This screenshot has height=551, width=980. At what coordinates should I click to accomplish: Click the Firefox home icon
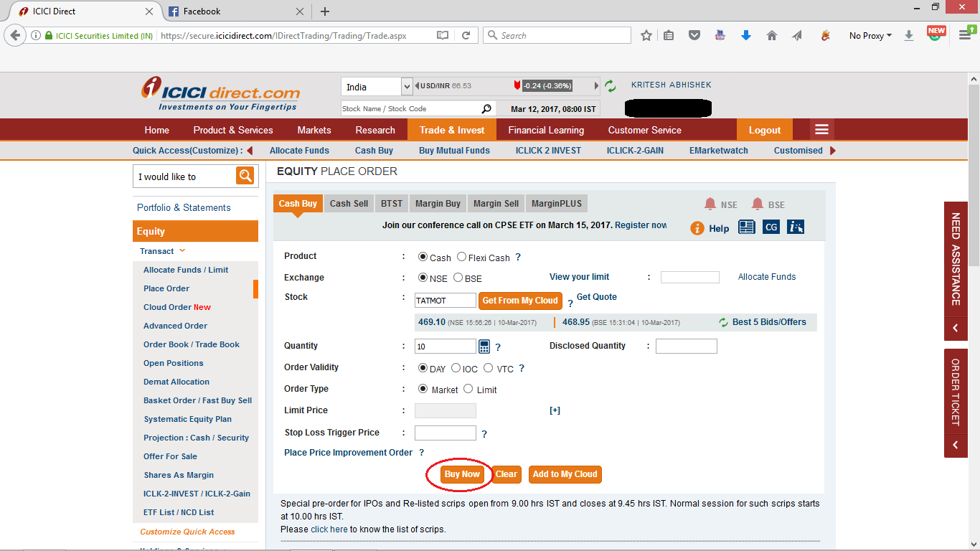click(x=772, y=35)
